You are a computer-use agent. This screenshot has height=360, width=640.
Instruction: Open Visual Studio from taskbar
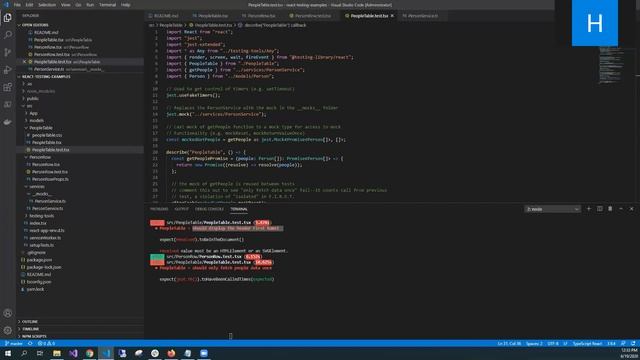coord(73,353)
